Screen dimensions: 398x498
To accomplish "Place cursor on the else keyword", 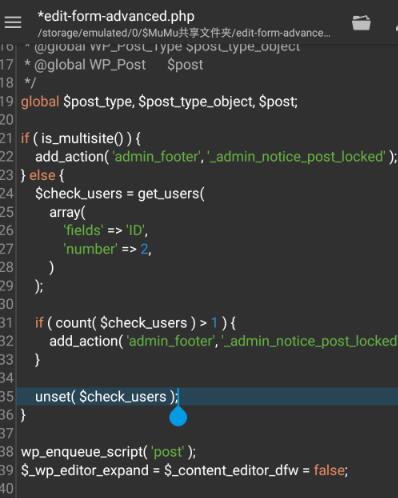I will pos(42,175).
